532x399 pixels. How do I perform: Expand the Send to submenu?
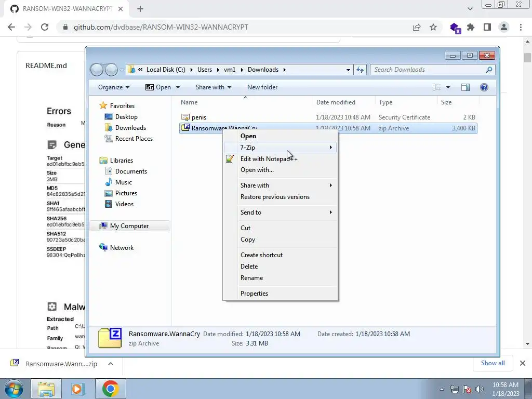pyautogui.click(x=280, y=212)
